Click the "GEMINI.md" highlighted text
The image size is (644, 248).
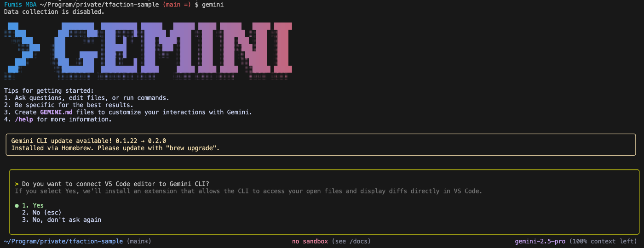pos(56,112)
